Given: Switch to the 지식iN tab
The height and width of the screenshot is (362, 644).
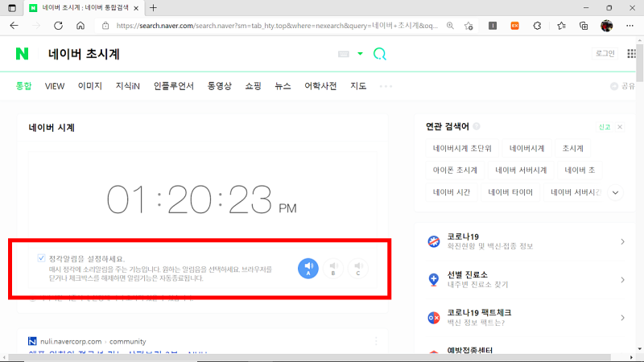Looking at the screenshot, I should [128, 86].
